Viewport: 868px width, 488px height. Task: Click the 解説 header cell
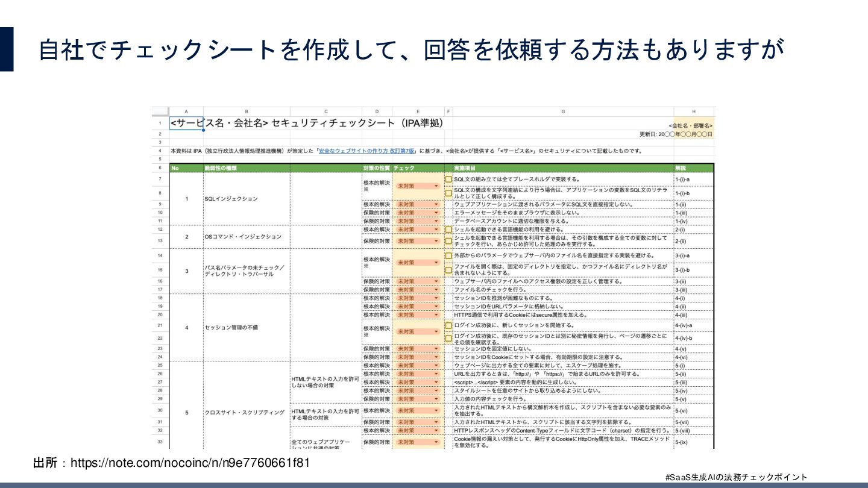694,168
